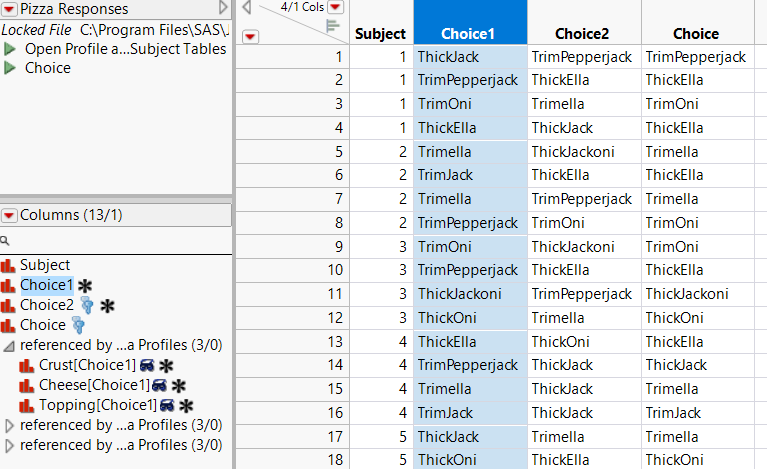767x469 pixels.
Task: Select row number 11
Action: coord(293,294)
